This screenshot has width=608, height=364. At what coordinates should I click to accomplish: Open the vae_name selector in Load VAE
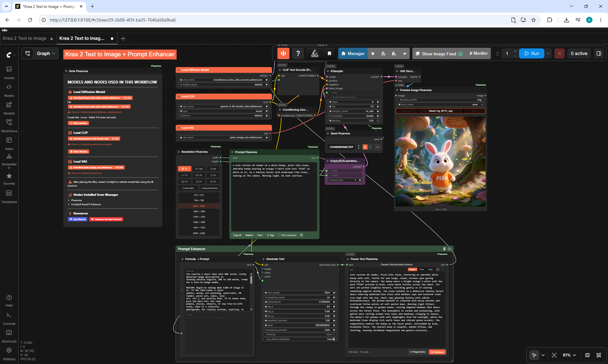pyautogui.click(x=224, y=138)
